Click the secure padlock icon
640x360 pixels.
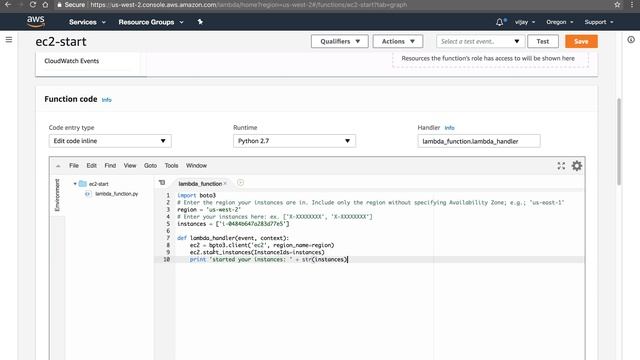[59, 5]
